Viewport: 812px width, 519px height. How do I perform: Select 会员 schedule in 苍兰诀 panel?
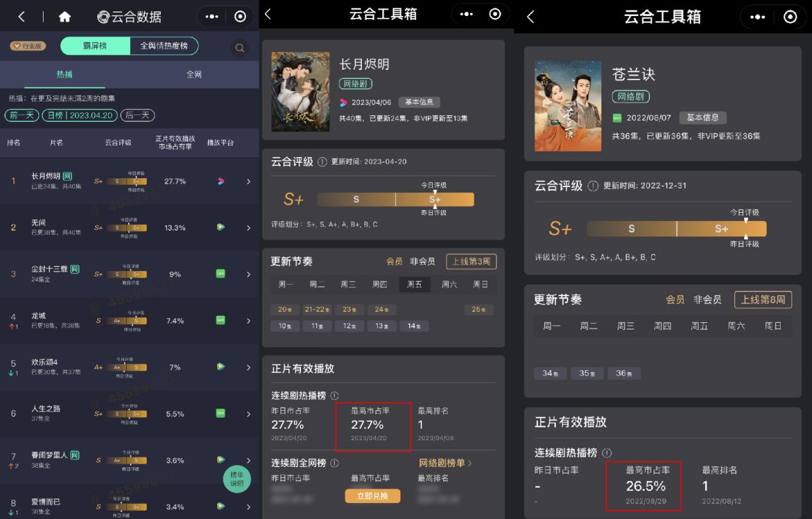675,299
